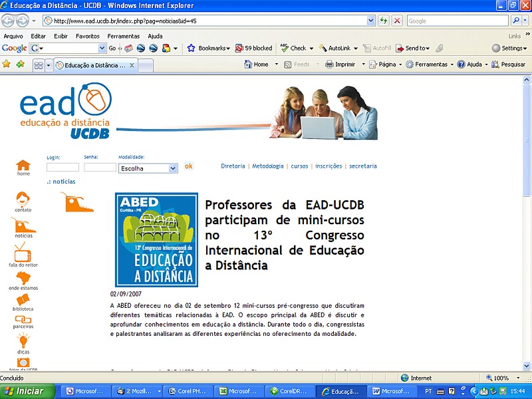Open the biblioteca books icon
This screenshot has height=399, width=532.
[23, 300]
